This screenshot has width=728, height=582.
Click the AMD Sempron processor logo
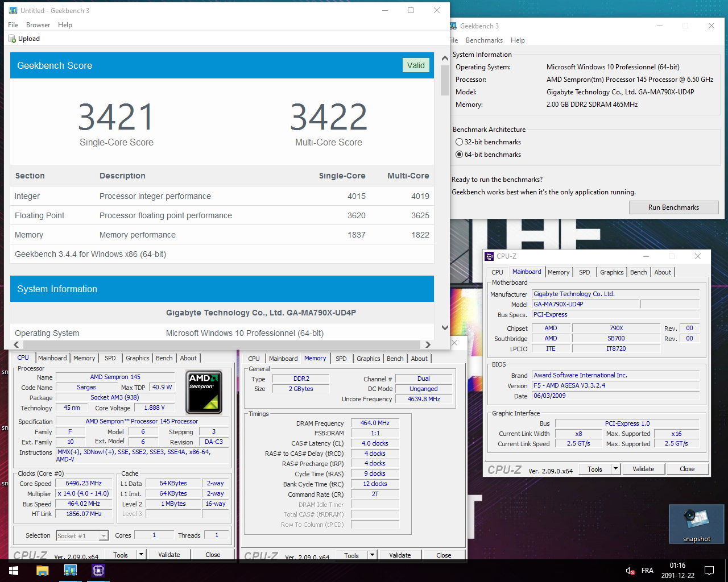pos(204,392)
